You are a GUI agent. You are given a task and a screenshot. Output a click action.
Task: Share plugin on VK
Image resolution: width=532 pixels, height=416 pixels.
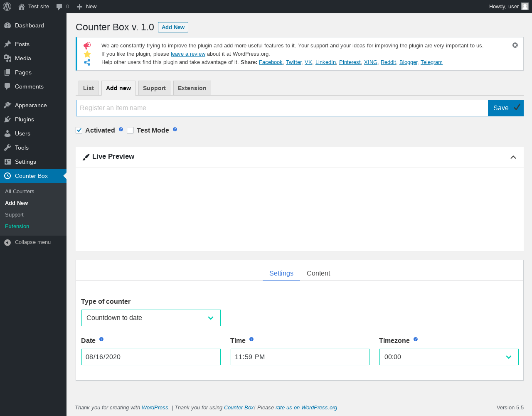coord(308,62)
